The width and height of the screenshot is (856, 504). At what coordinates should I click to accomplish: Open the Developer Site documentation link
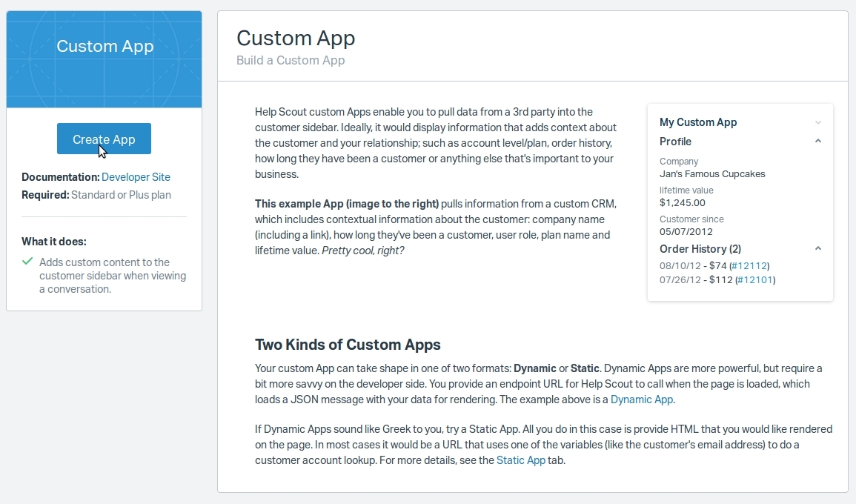coord(136,177)
